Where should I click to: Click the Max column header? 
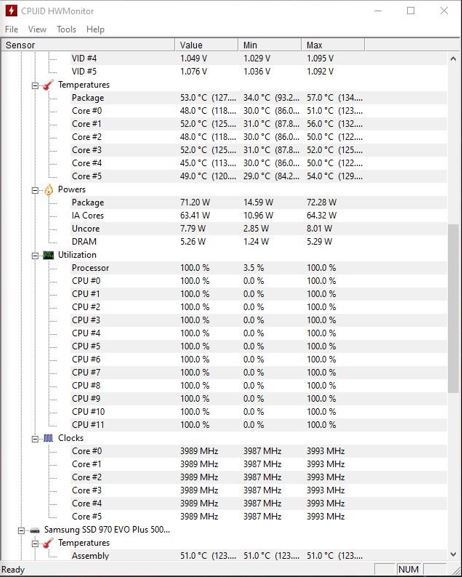coord(333,45)
